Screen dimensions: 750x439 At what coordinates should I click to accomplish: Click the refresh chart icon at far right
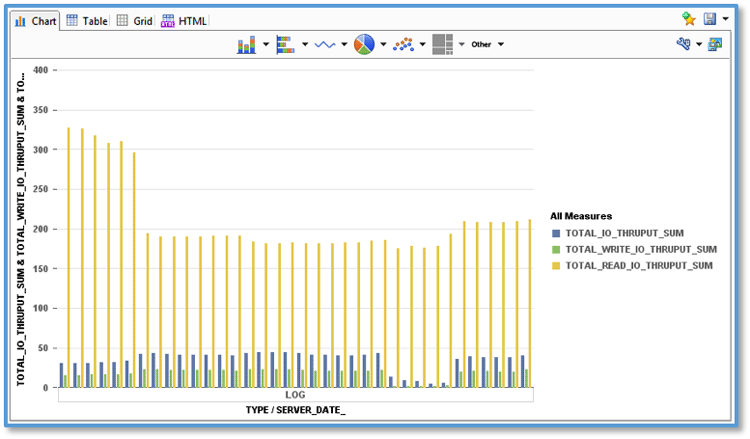[x=715, y=44]
